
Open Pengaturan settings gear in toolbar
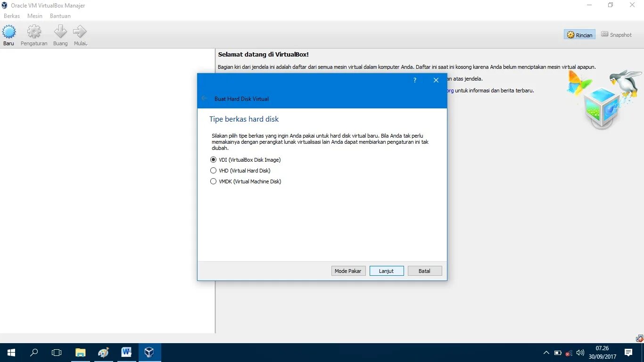coord(34,32)
